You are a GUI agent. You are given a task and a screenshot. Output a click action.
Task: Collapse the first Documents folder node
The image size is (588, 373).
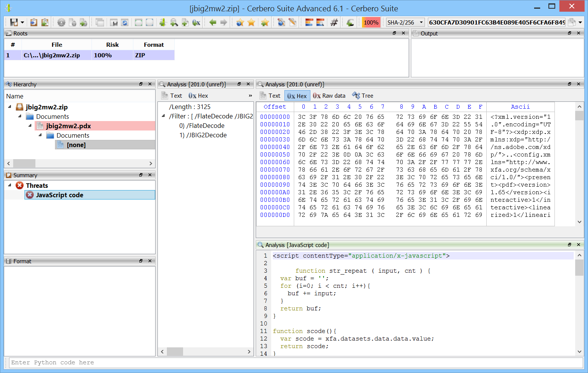coord(20,116)
